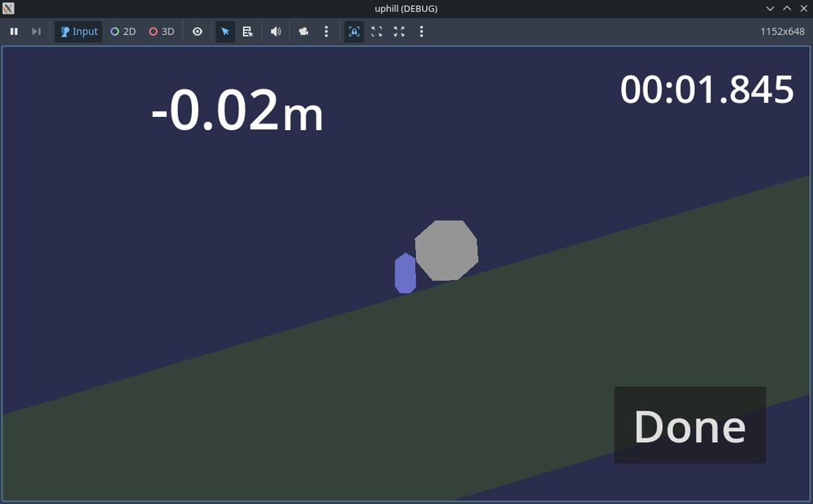
Task: Click the expand-to-window arrows icon
Action: pyautogui.click(x=399, y=32)
